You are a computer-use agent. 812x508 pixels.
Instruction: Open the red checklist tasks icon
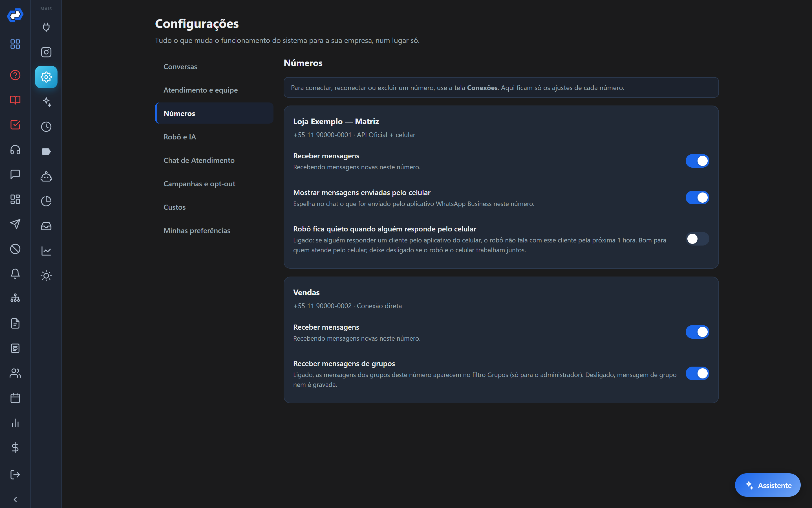15,125
